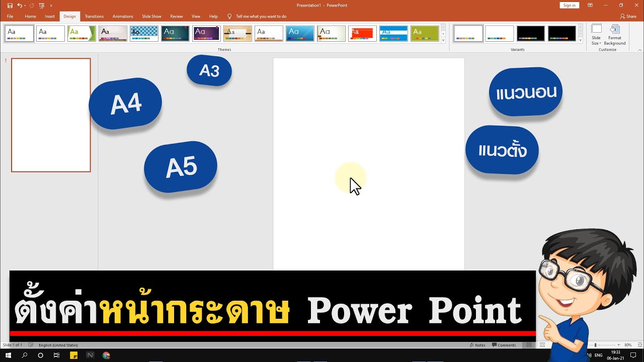The image size is (644, 362).
Task: Select the View ribbon tab
Action: coord(196,16)
